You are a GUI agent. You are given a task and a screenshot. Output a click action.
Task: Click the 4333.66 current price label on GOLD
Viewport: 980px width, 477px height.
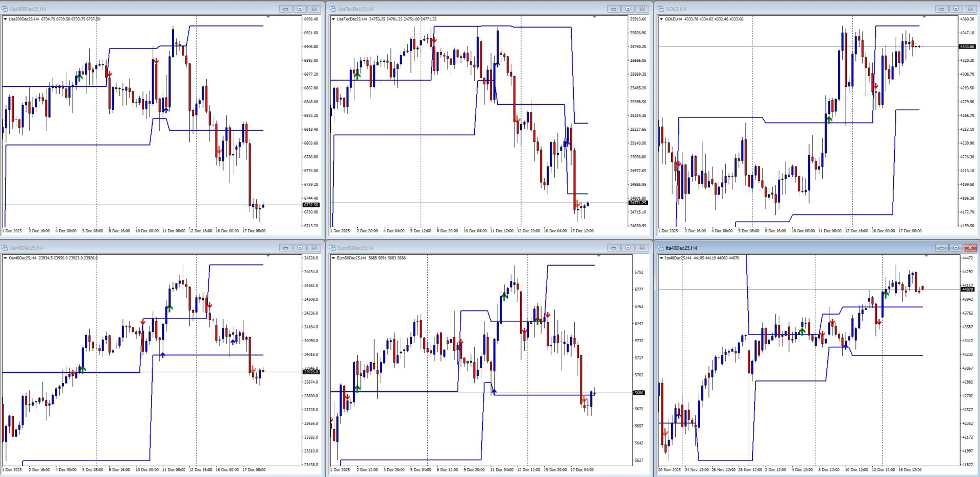(967, 46)
